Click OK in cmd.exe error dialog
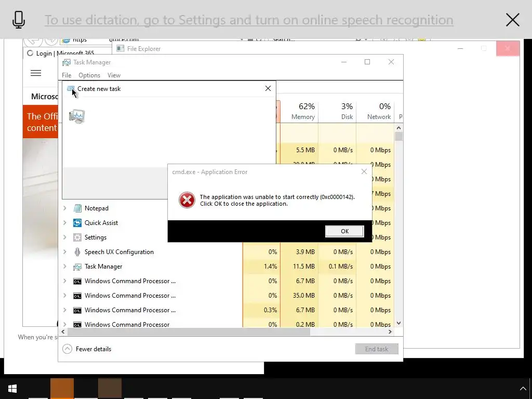This screenshot has height=399, width=532. (x=344, y=231)
